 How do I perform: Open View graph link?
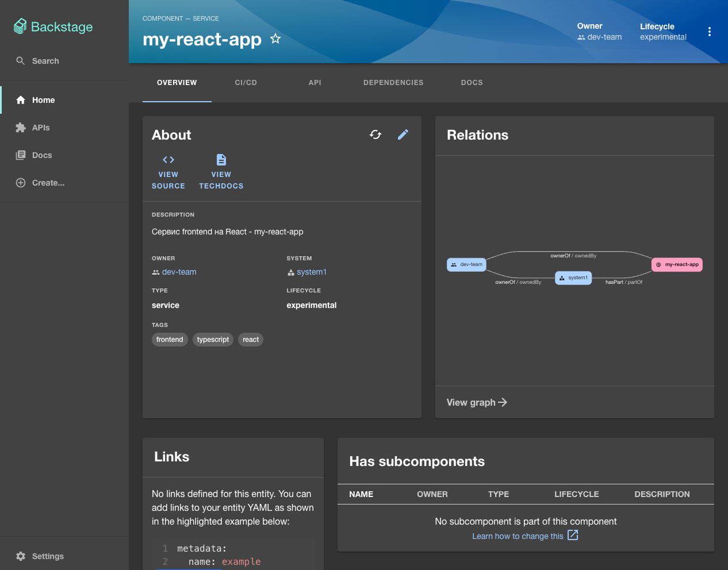tap(477, 402)
